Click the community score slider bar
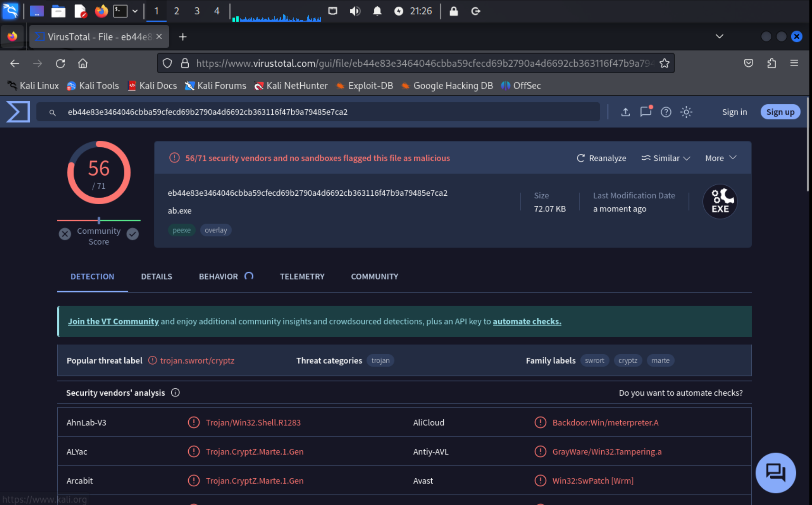Image resolution: width=812 pixels, height=505 pixels. pyautogui.click(x=99, y=220)
